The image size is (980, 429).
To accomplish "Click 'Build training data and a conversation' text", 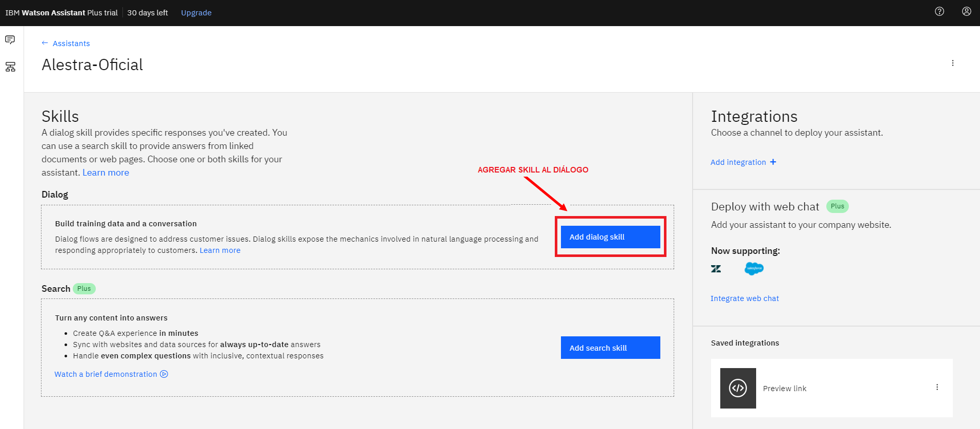I will pyautogui.click(x=126, y=224).
